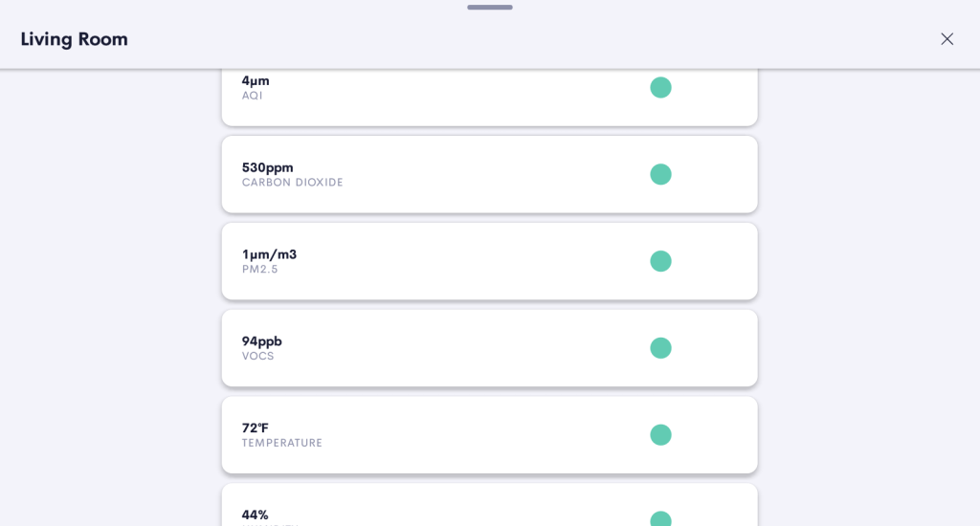Click the sheet drag handle at top
The height and width of the screenshot is (526, 980).
[490, 8]
